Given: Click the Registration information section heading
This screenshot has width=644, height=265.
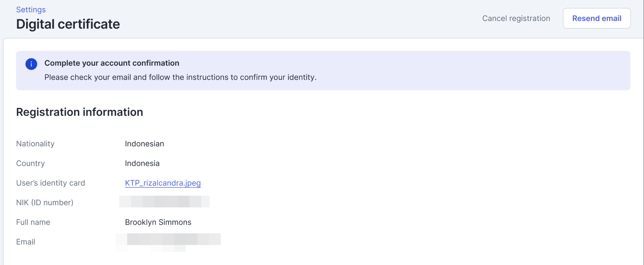Looking at the screenshot, I should pyautogui.click(x=80, y=112).
